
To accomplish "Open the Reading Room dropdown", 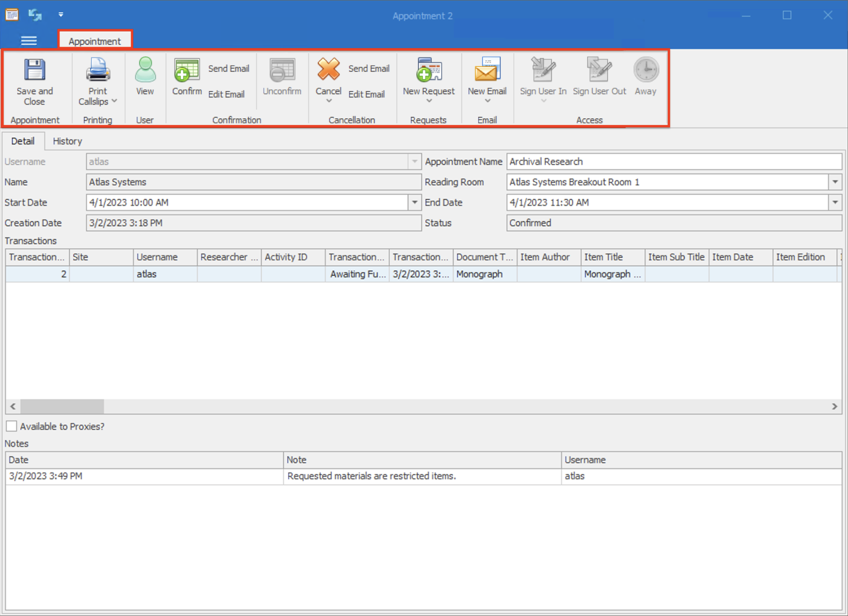I will tap(835, 182).
